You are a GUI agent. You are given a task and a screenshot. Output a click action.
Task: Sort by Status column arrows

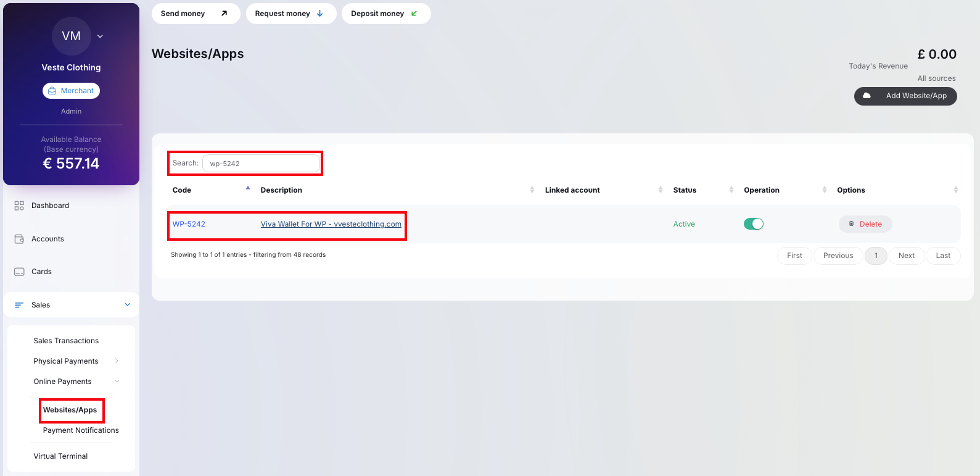point(731,190)
